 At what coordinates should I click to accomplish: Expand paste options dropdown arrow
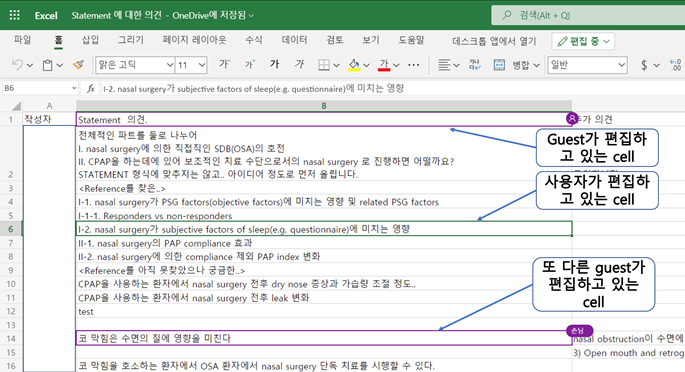(60, 65)
